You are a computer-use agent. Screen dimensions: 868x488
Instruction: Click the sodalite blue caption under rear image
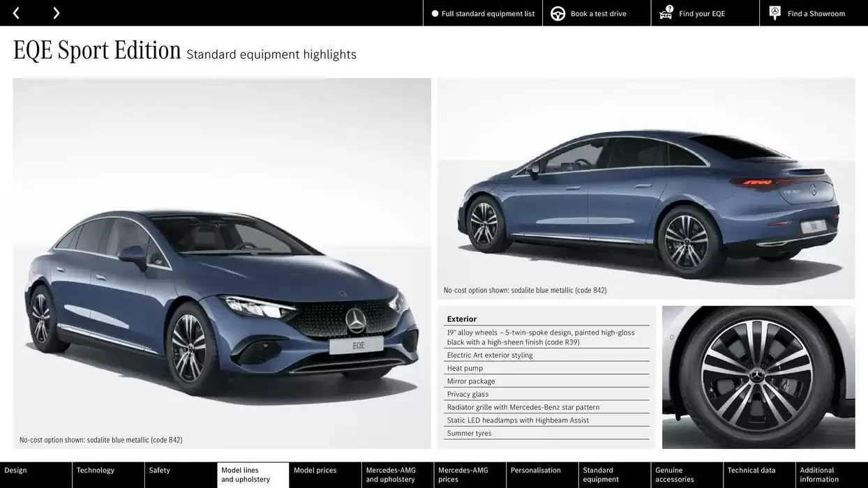click(x=525, y=290)
